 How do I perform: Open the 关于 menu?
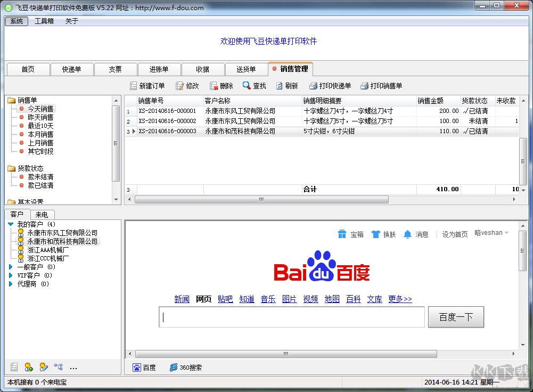pos(72,21)
